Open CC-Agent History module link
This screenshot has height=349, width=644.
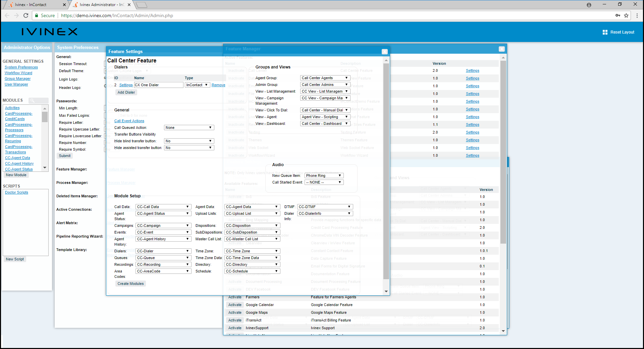click(x=19, y=163)
